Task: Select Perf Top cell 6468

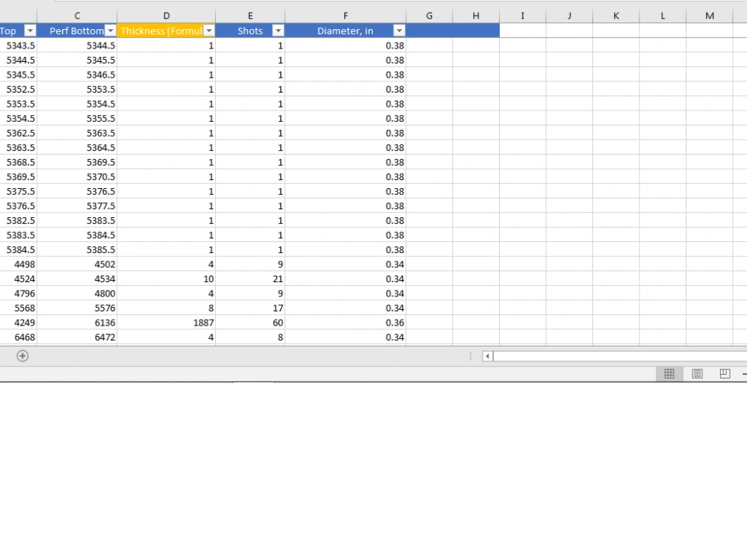Action: click(18, 337)
